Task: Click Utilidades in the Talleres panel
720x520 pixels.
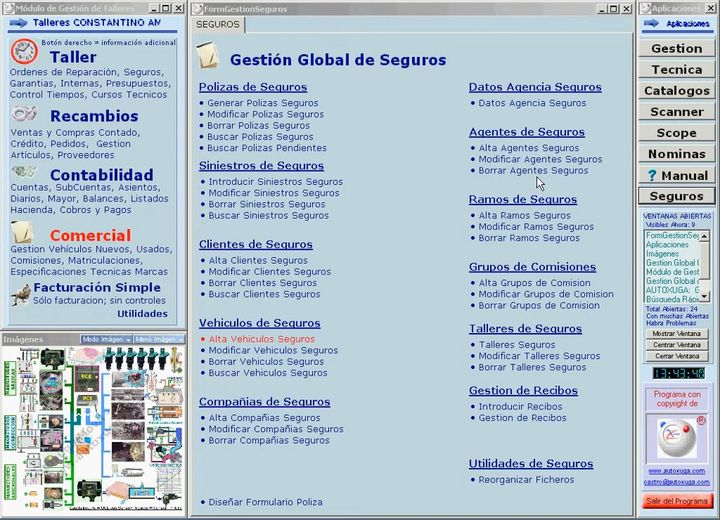Action: click(142, 314)
